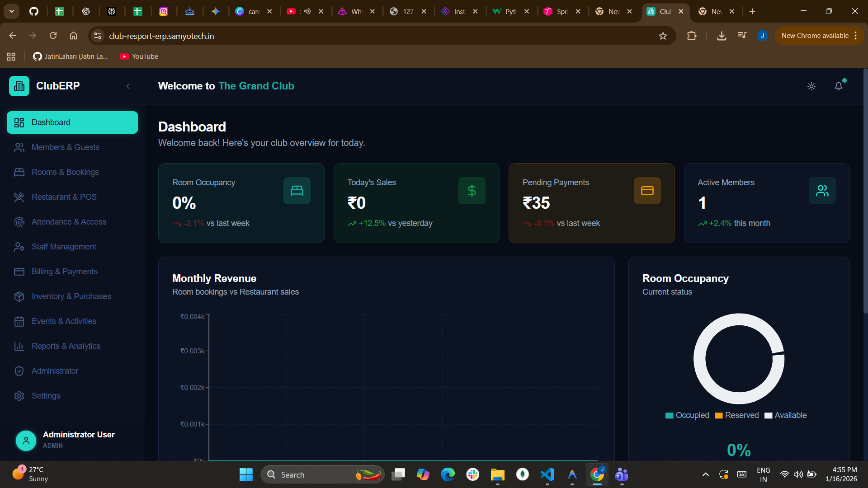The height and width of the screenshot is (488, 868).
Task: Click the bed icon in Room Occupancy card
Action: 297,191
